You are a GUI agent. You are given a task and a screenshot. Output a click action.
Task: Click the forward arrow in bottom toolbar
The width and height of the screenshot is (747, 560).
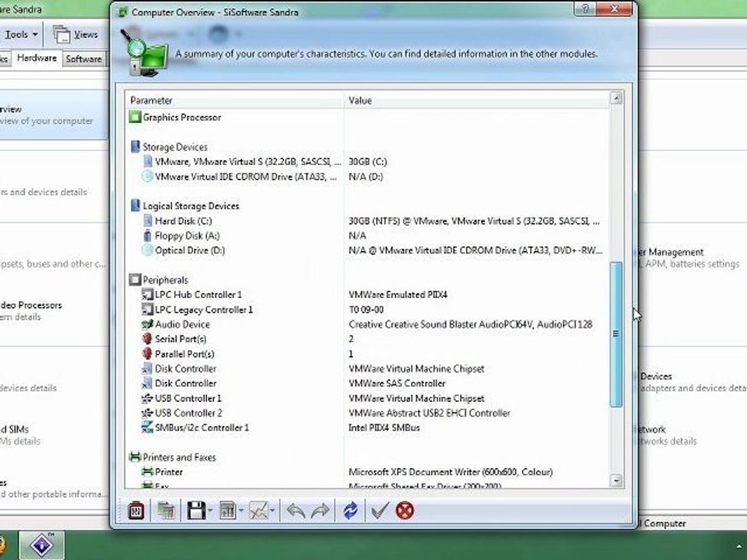click(320, 511)
